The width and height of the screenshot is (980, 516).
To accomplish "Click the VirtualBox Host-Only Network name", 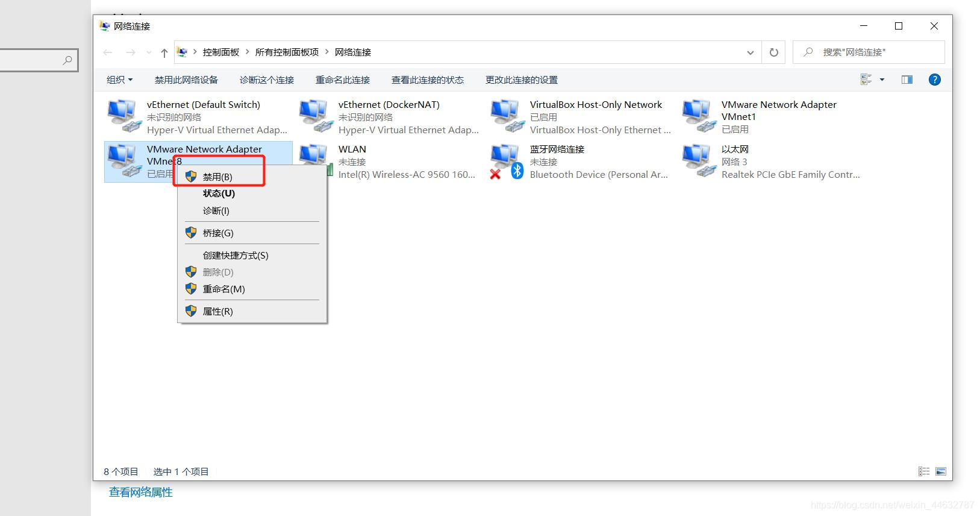I will (x=596, y=104).
